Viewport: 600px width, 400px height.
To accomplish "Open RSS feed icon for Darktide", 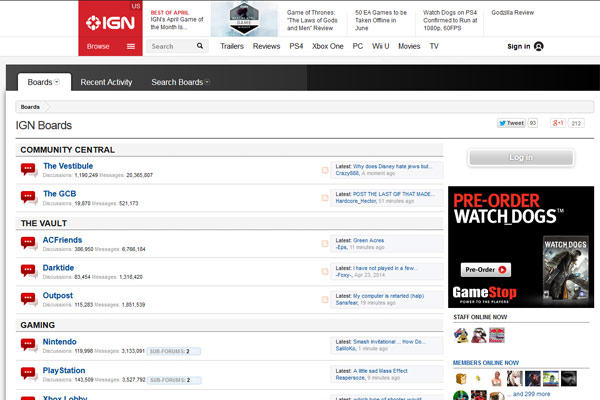I will (325, 272).
